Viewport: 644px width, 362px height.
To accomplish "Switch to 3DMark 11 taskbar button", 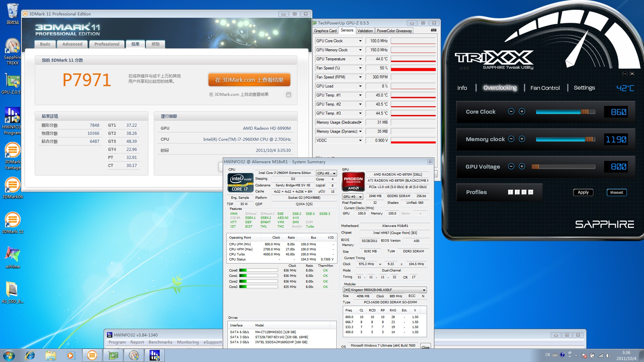I will (92, 355).
